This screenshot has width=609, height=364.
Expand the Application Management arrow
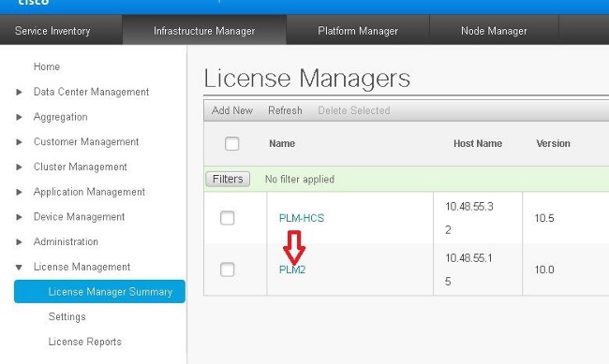[x=19, y=192]
